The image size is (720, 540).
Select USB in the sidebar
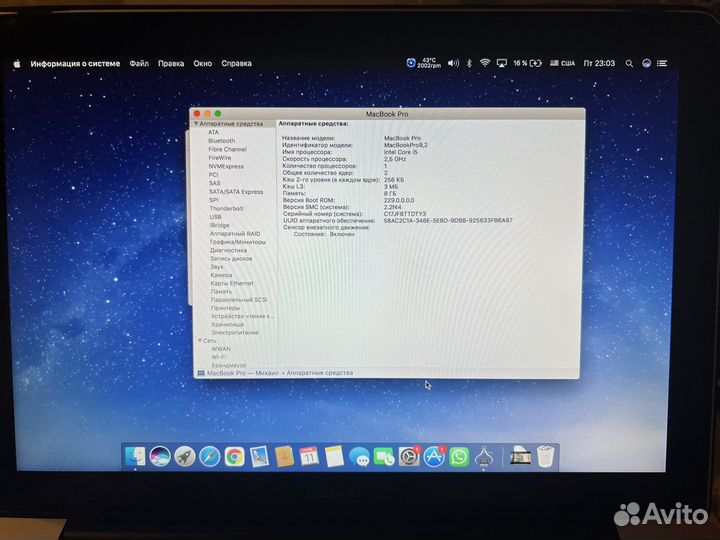click(x=215, y=217)
